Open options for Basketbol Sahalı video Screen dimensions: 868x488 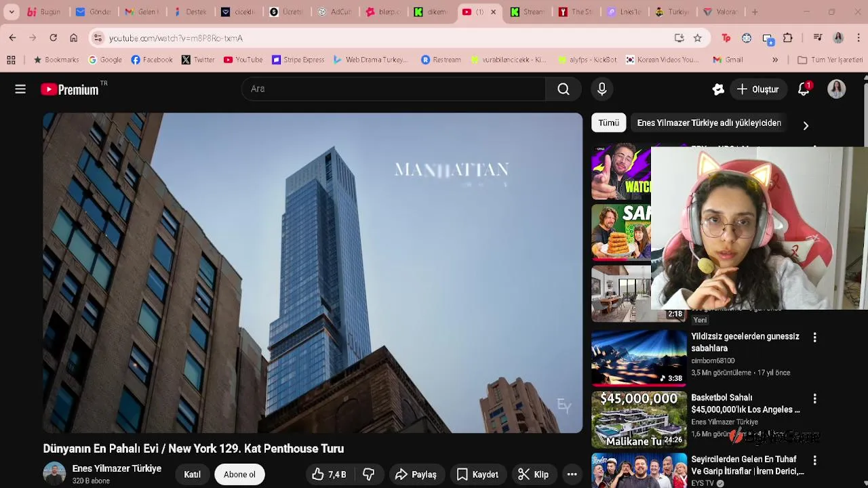(x=814, y=399)
